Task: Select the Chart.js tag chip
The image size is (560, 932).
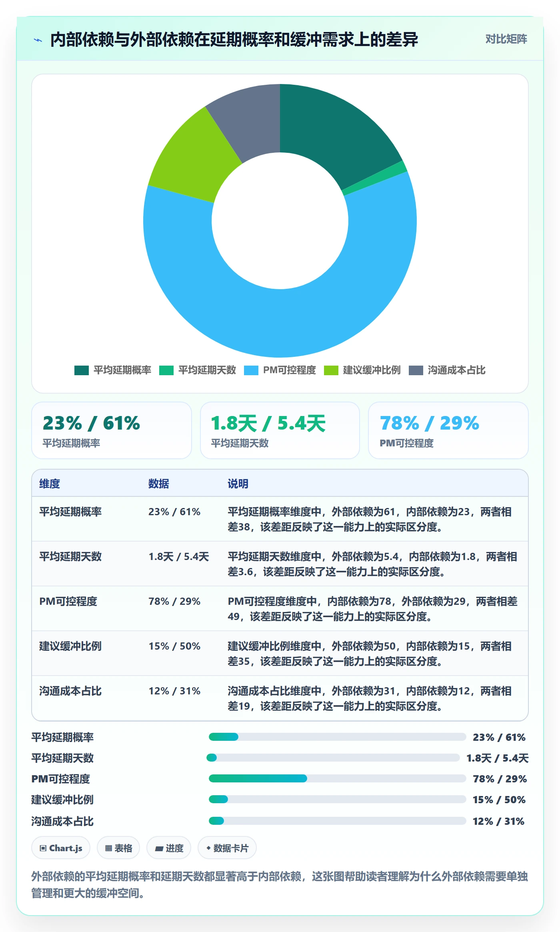Action: click(x=61, y=848)
